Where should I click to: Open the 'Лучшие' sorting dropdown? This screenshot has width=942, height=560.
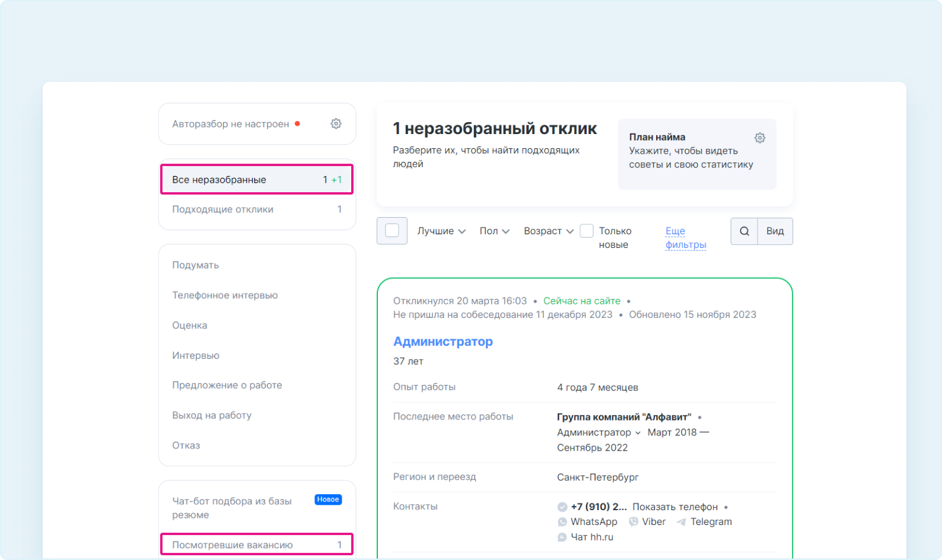coord(441,231)
